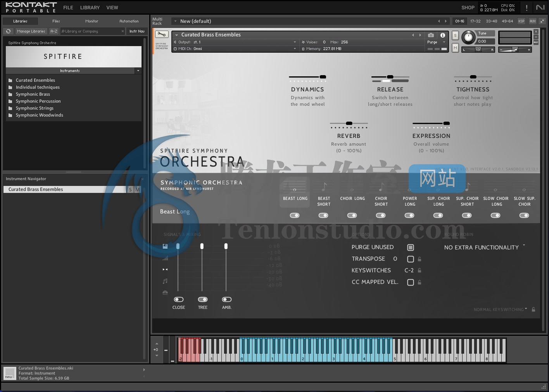Screen dimensions: 549x392
Task: Open the New (default) multi dropdown
Action: coord(176,21)
